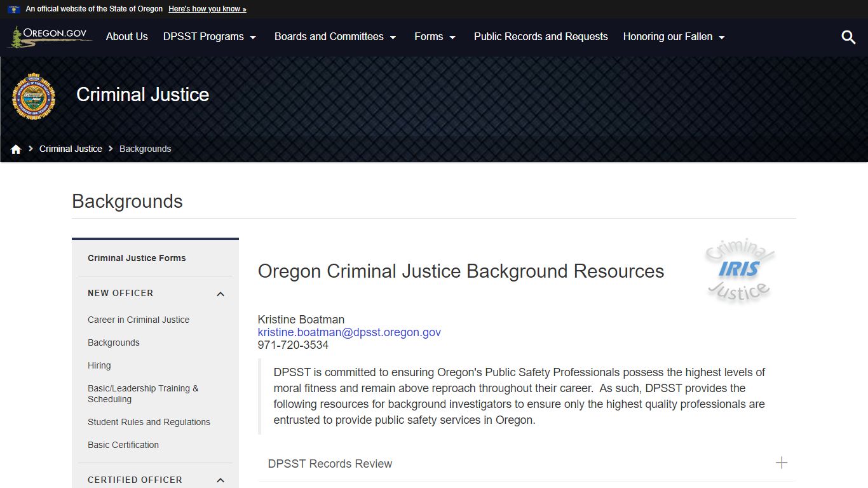Click "An official website of the State of Oregon"

pos(94,9)
